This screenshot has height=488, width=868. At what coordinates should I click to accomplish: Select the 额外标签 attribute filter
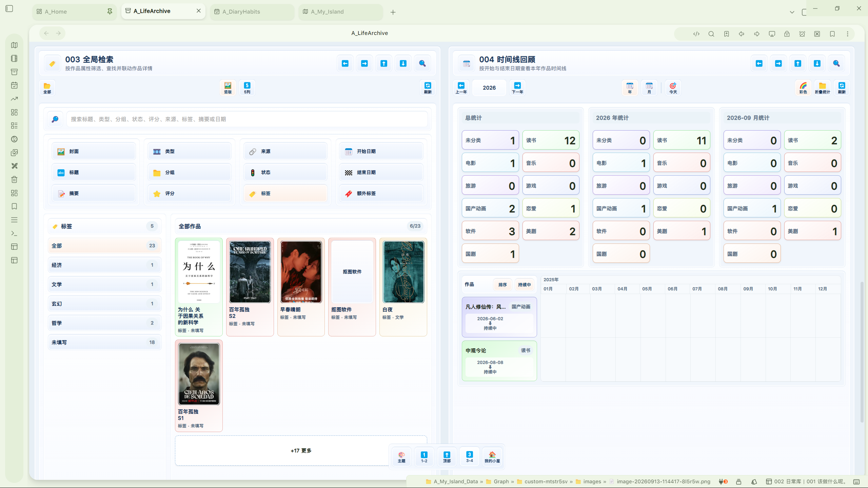[381, 193]
